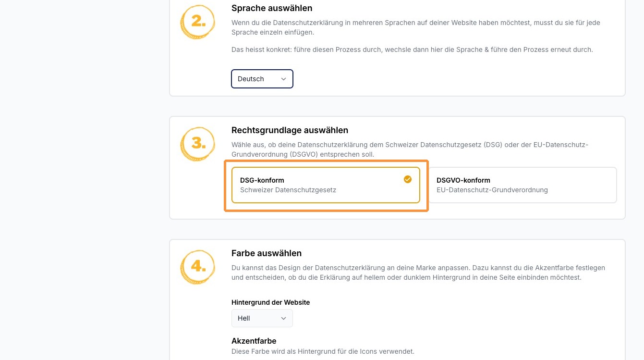This screenshot has height=360, width=644.
Task: Click the orange checkmark on DSG-konform
Action: pos(408,179)
